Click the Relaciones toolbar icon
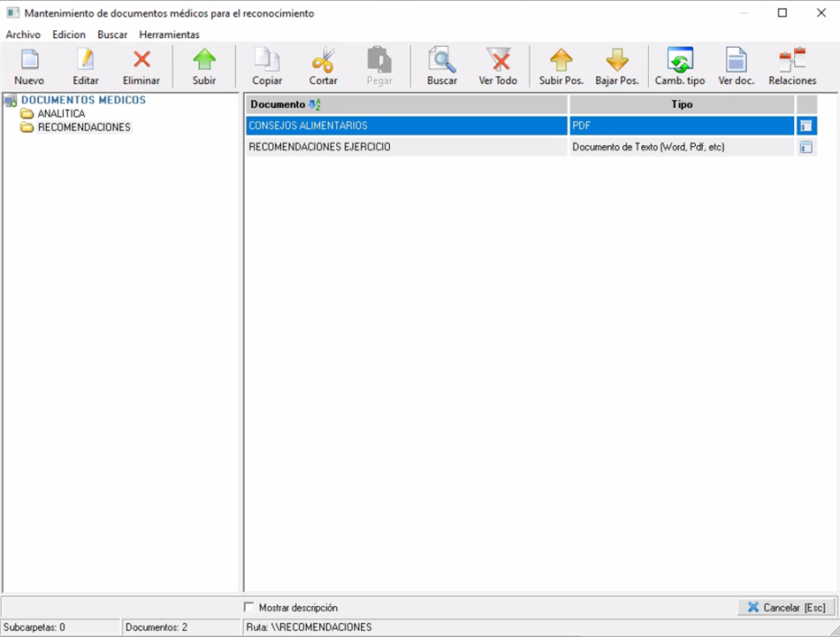Viewport: 840px width, 637px height. coord(792,61)
